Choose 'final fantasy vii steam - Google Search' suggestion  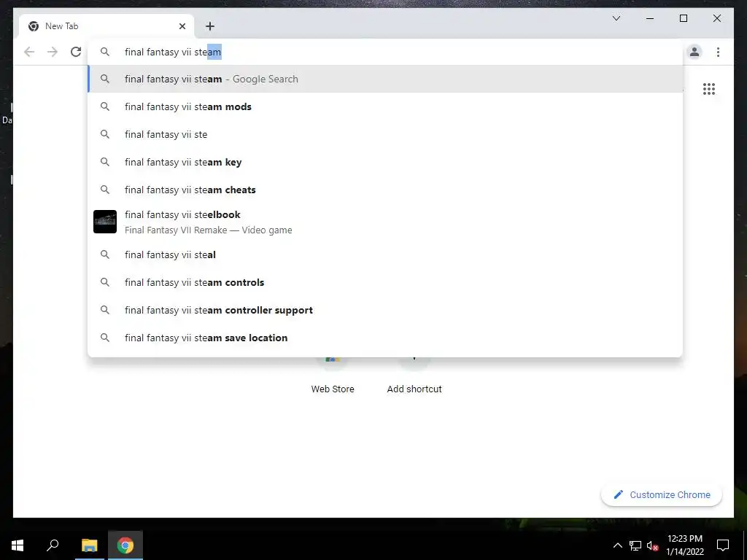(x=385, y=79)
